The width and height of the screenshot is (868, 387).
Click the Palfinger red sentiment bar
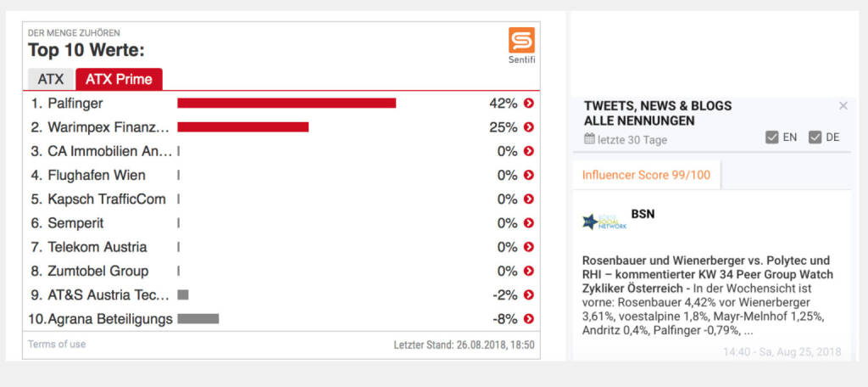pos(287,104)
